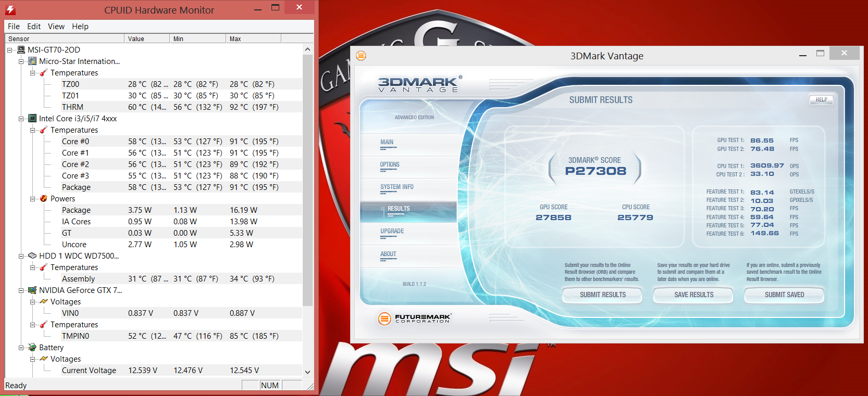Image resolution: width=868 pixels, height=396 pixels.
Task: Click the Futuremark Corporation logo
Action: point(415,318)
